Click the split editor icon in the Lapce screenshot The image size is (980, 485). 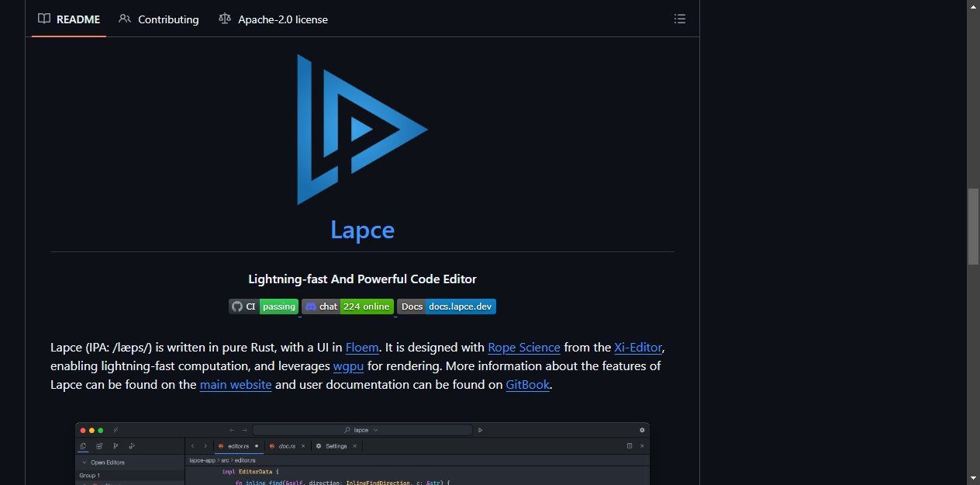pyautogui.click(x=630, y=446)
